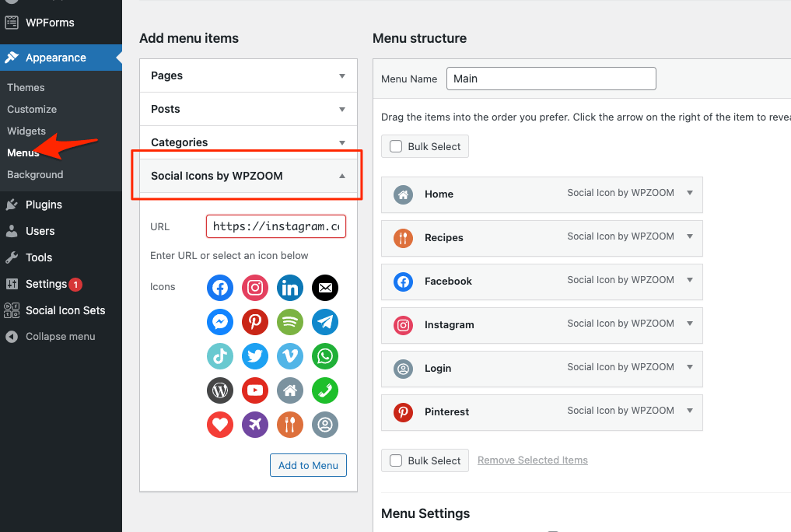
Task: Click the Add to Menu button
Action: click(308, 465)
